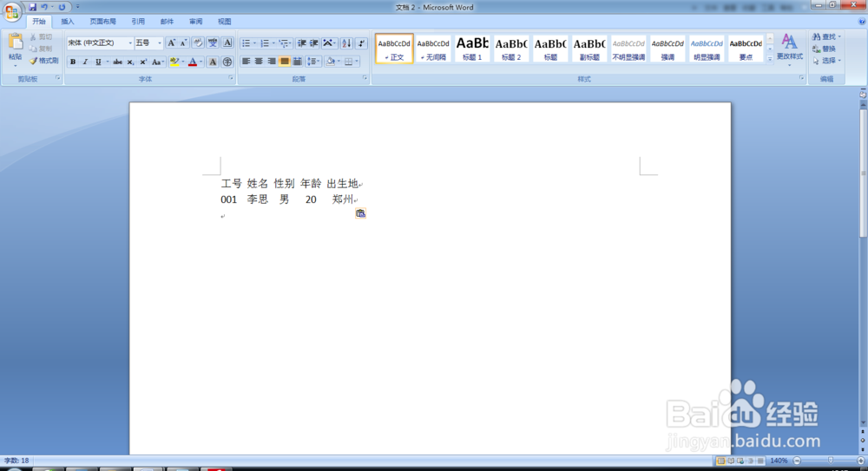Toggle bold formatting

tap(73, 62)
